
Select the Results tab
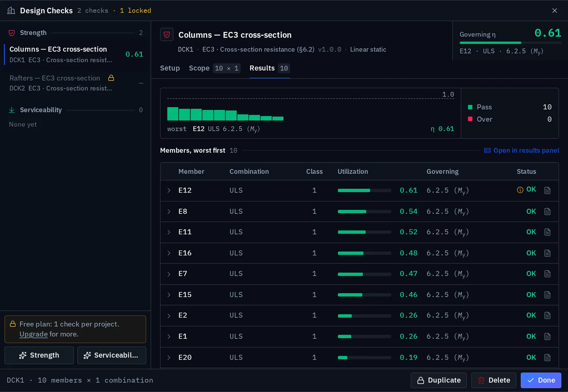pyautogui.click(x=270, y=68)
